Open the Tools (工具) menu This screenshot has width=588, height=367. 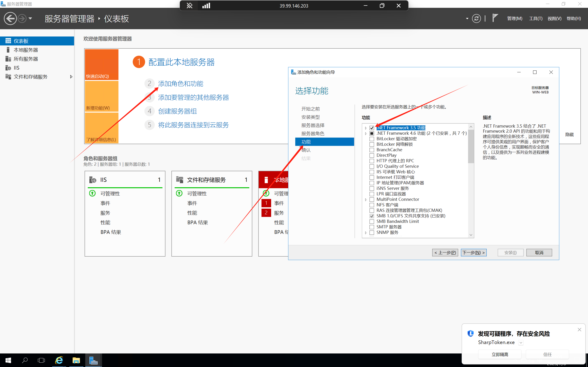[536, 18]
